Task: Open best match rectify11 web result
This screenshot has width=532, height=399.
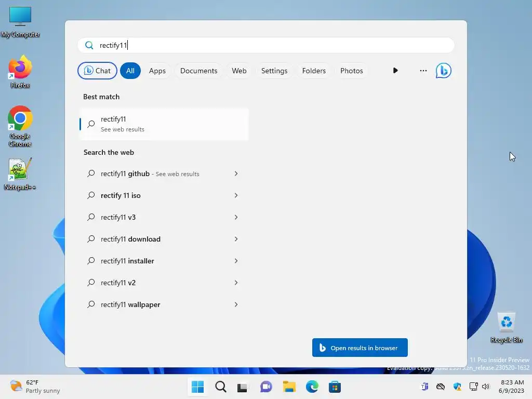Action: 164,124
